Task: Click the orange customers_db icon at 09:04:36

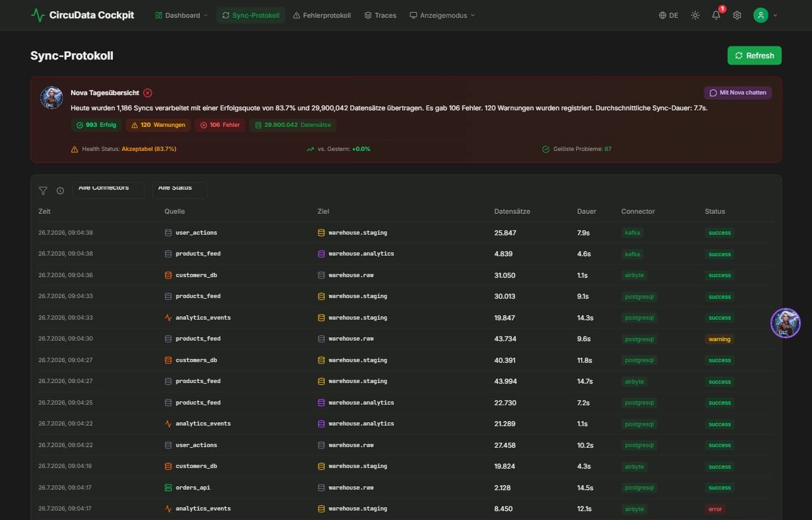Action: pos(168,275)
